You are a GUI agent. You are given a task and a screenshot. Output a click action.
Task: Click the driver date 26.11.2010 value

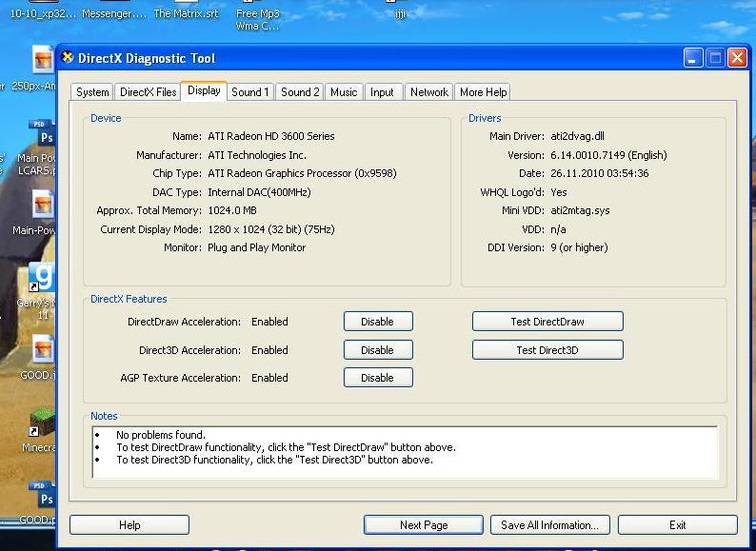600,173
